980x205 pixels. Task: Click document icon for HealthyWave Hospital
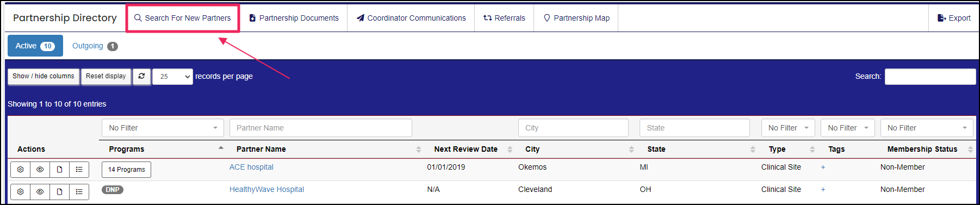(x=60, y=192)
